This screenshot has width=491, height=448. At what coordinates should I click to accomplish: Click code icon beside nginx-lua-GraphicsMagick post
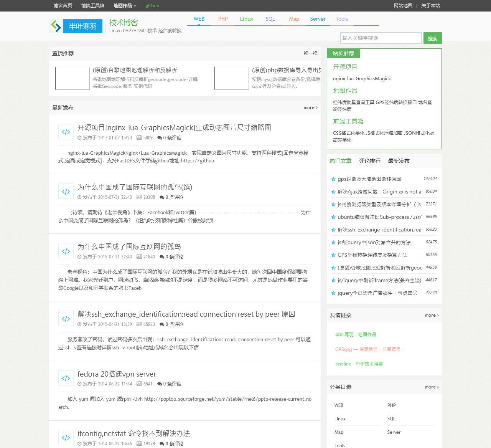pos(66,132)
